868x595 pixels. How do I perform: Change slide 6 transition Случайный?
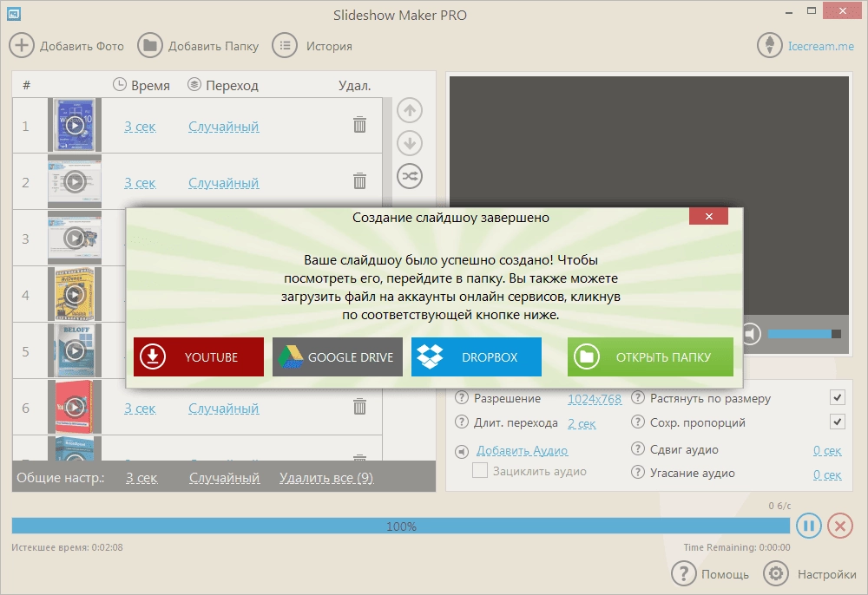[x=224, y=409]
